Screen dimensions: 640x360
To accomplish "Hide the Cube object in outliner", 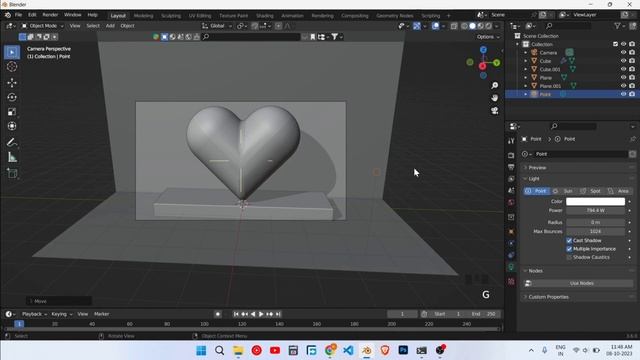I will 623,61.
